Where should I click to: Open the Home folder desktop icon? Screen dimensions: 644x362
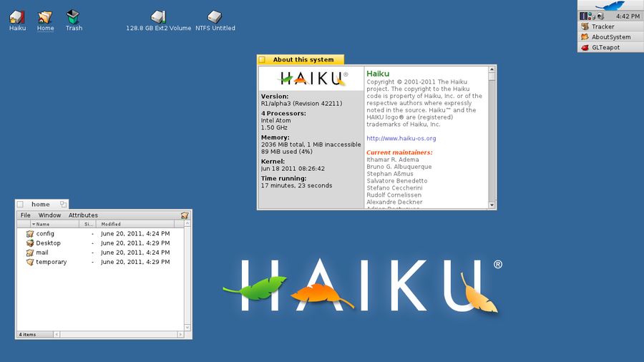(45, 17)
